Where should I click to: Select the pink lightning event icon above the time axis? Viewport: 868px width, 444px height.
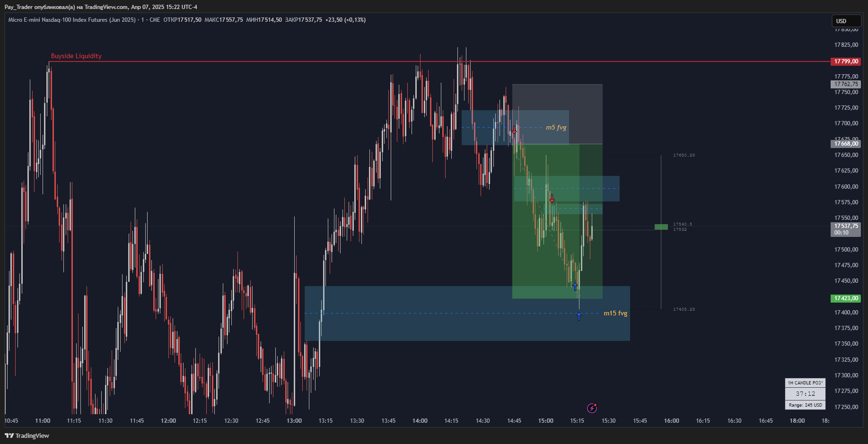pyautogui.click(x=592, y=408)
